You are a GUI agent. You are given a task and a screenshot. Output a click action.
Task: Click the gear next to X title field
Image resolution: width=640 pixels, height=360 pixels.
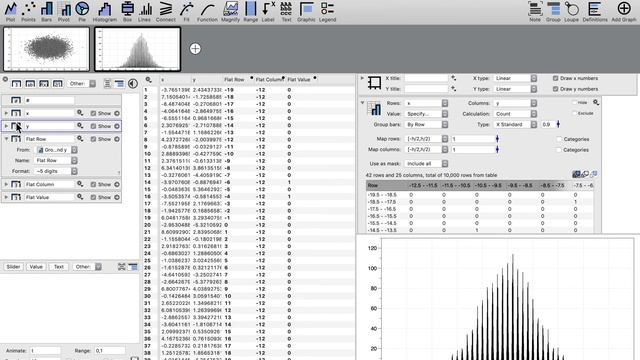[453, 78]
